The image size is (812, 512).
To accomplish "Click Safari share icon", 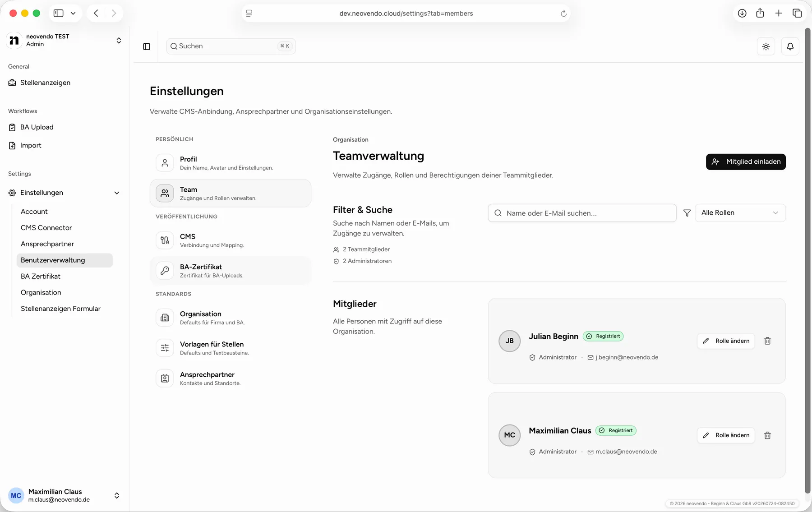I will [x=760, y=13].
